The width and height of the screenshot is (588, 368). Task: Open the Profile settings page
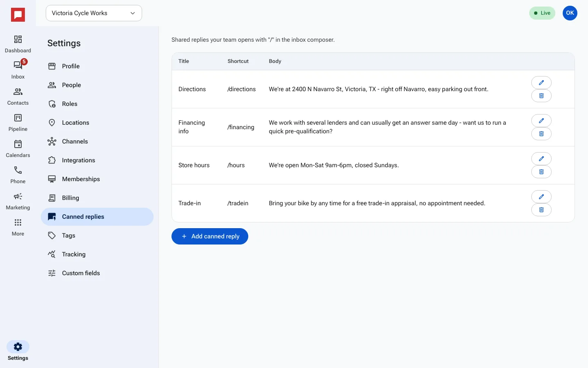[97, 66]
